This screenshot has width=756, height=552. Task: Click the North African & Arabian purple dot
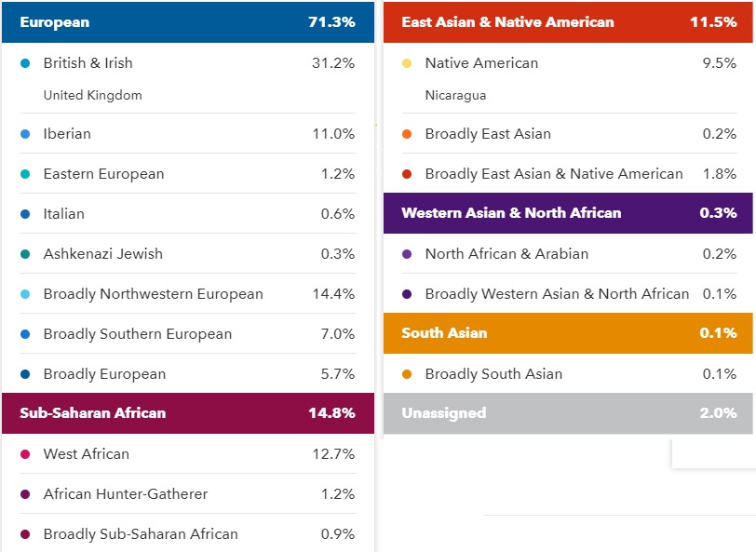click(x=407, y=254)
